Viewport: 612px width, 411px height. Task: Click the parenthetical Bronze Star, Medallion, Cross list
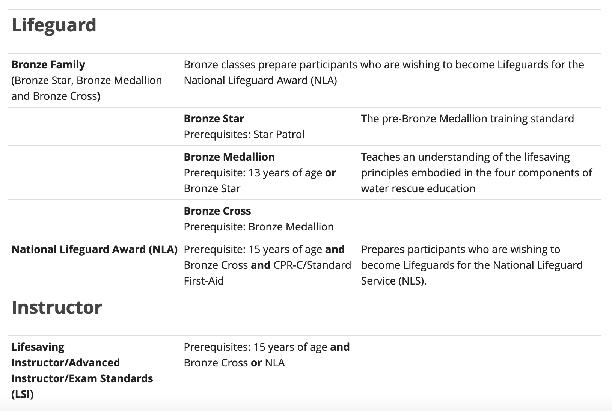pyautogui.click(x=86, y=88)
